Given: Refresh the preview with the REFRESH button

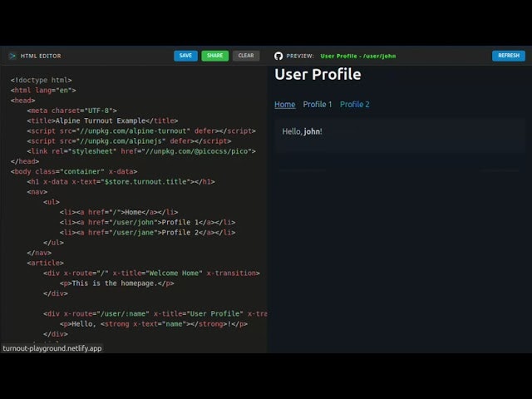Looking at the screenshot, I should 508,56.
